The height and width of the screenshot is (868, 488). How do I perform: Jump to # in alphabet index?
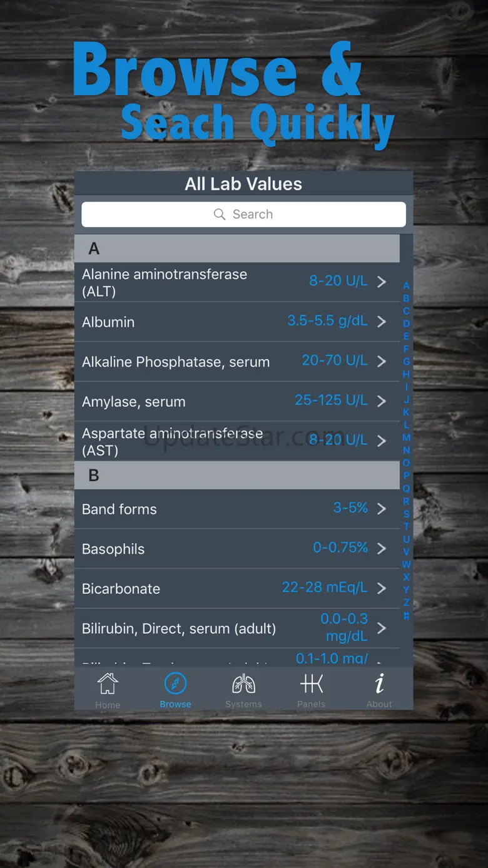(406, 615)
